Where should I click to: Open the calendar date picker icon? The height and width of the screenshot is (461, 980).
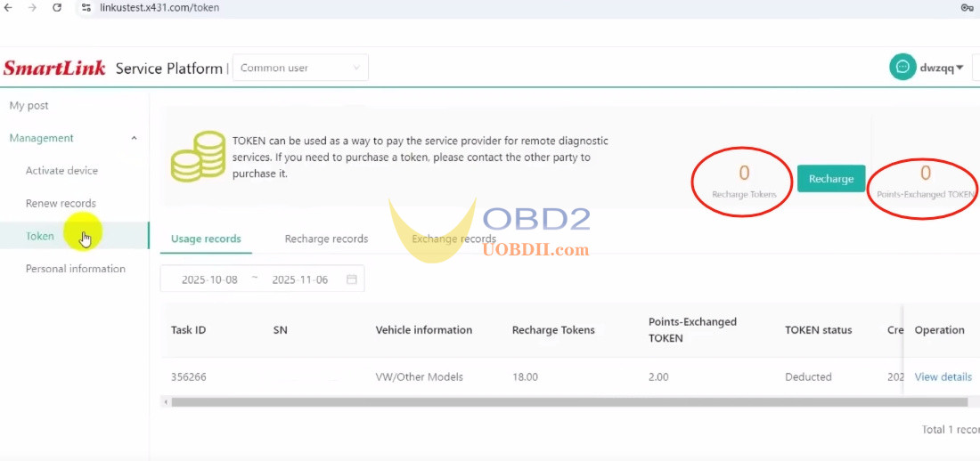click(x=352, y=279)
